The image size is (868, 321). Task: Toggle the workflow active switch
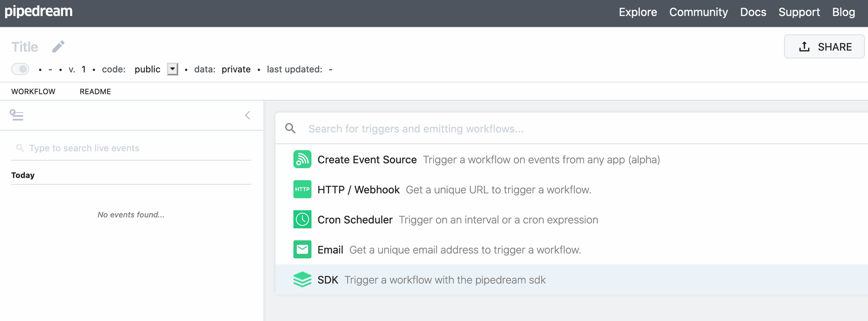pyautogui.click(x=20, y=69)
